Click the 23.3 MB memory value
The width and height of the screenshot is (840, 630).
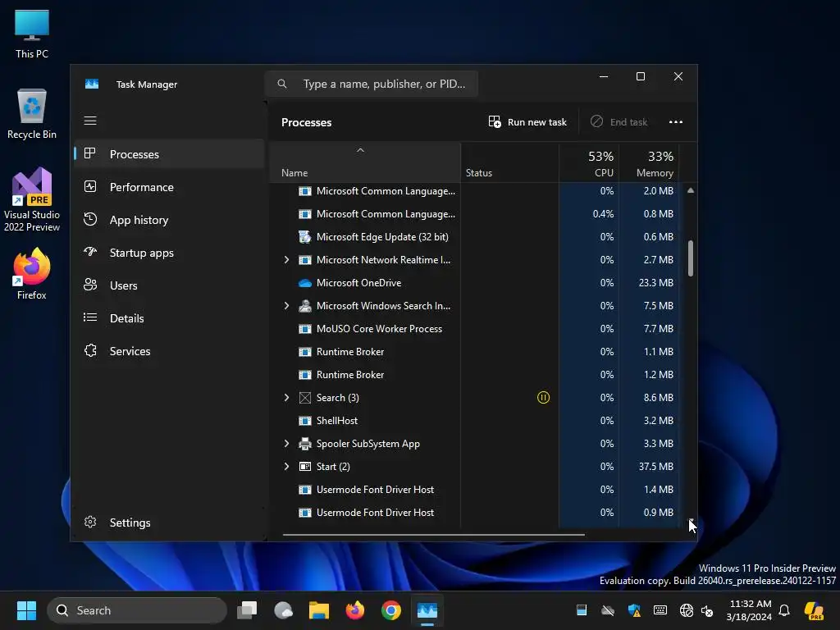[x=655, y=283]
